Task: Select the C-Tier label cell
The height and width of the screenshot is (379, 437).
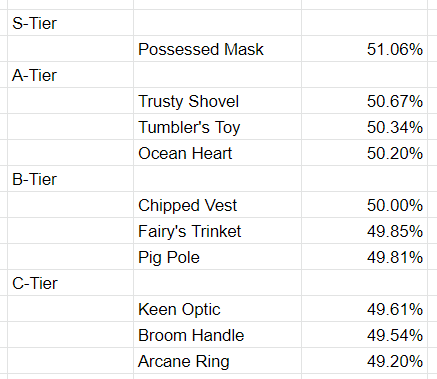Action: 70,283
